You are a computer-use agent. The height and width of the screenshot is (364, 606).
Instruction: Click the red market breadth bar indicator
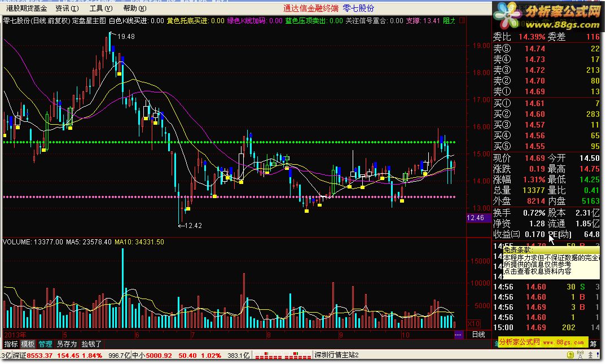pos(283,355)
